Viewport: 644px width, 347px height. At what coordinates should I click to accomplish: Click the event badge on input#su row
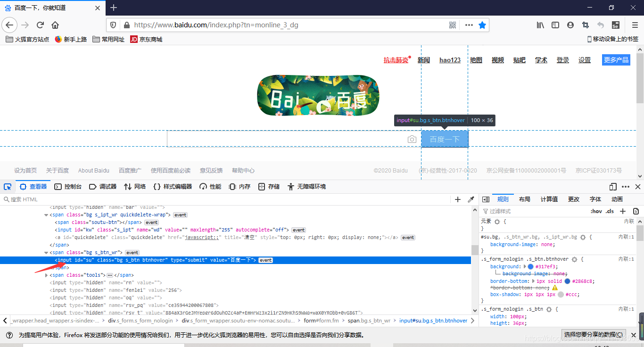click(265, 260)
